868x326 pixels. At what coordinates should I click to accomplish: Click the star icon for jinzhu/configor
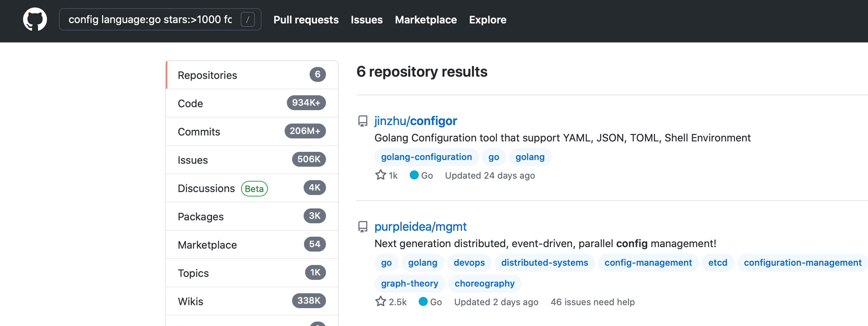point(380,175)
